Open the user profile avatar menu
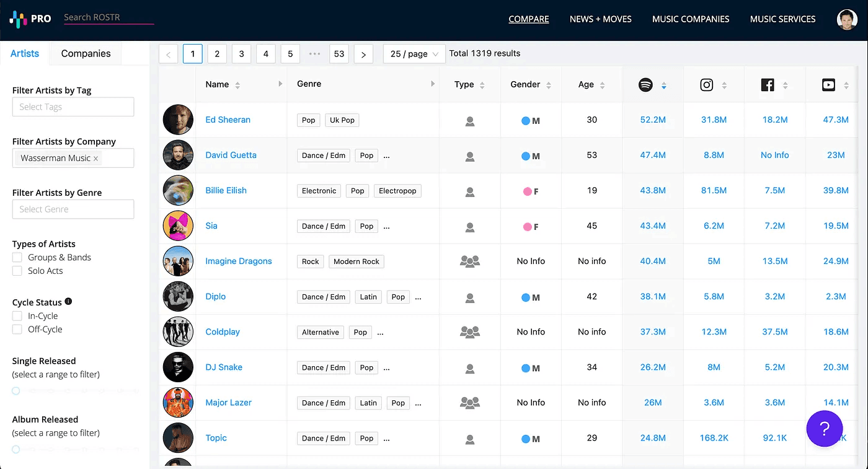The height and width of the screenshot is (469, 868). click(x=846, y=19)
